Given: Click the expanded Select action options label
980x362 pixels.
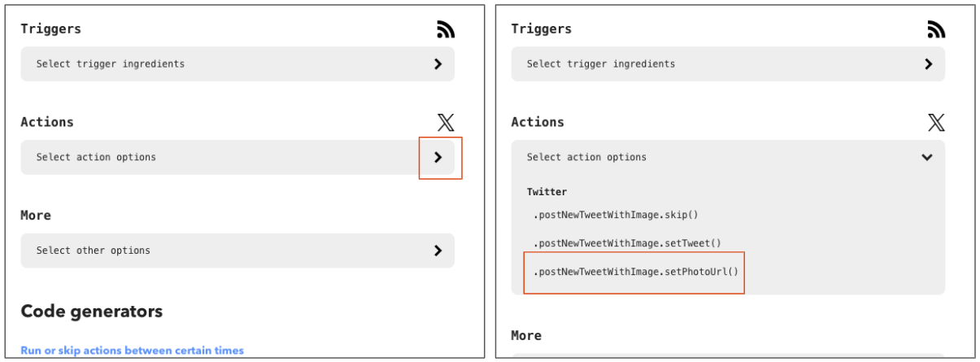Looking at the screenshot, I should click(x=586, y=157).
